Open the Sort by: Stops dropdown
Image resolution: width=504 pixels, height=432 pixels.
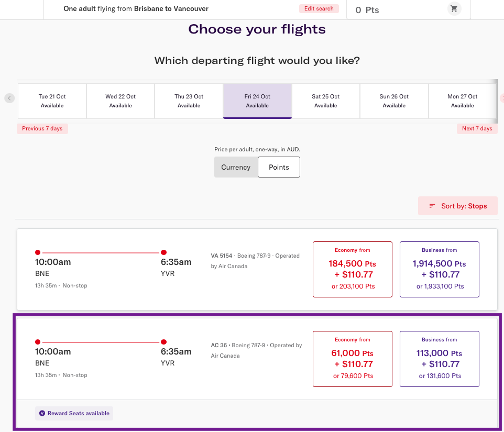click(x=457, y=206)
